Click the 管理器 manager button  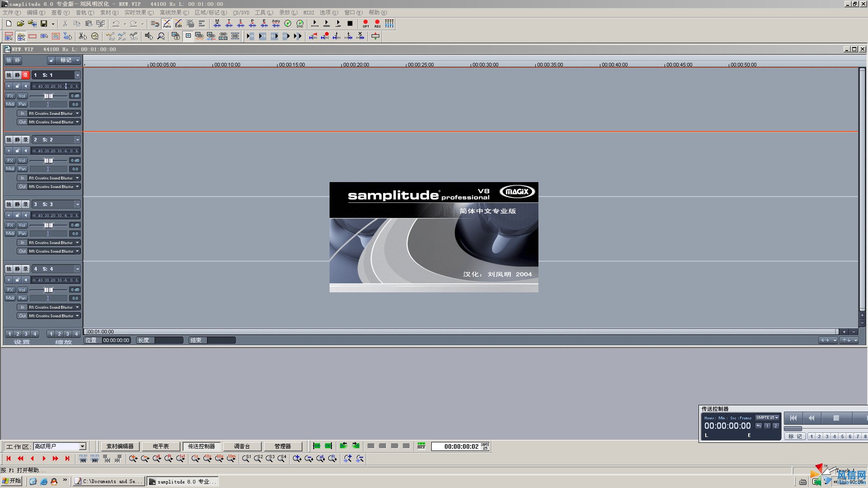[x=283, y=446]
